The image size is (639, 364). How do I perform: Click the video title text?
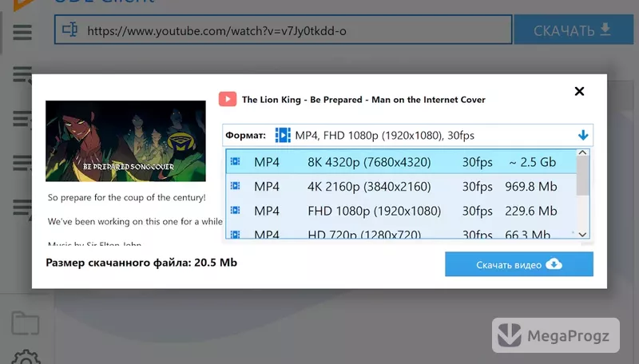pyautogui.click(x=363, y=100)
